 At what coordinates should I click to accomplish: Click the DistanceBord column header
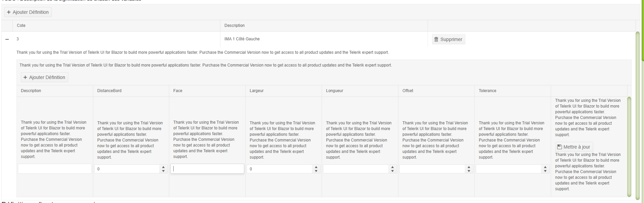click(109, 91)
